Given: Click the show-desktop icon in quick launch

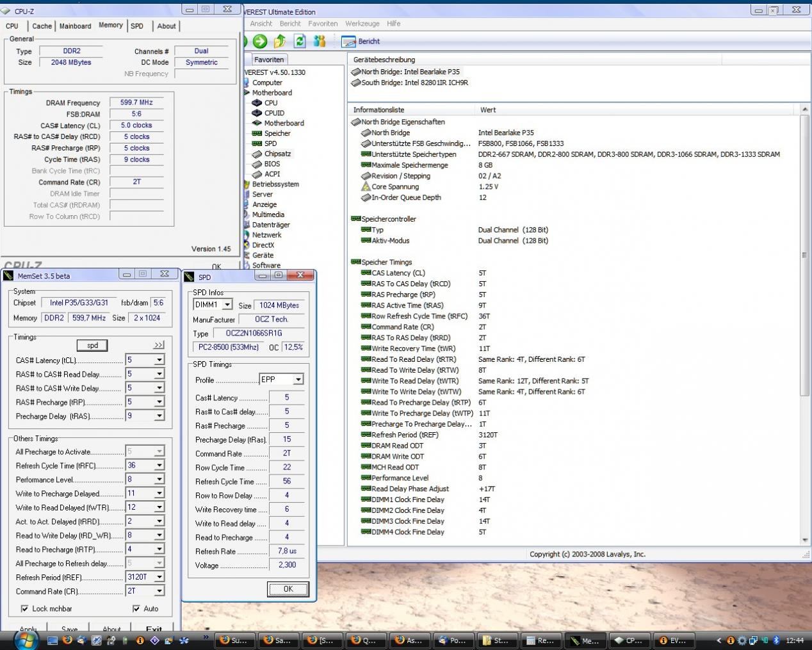Looking at the screenshot, I should pyautogui.click(x=53, y=640).
